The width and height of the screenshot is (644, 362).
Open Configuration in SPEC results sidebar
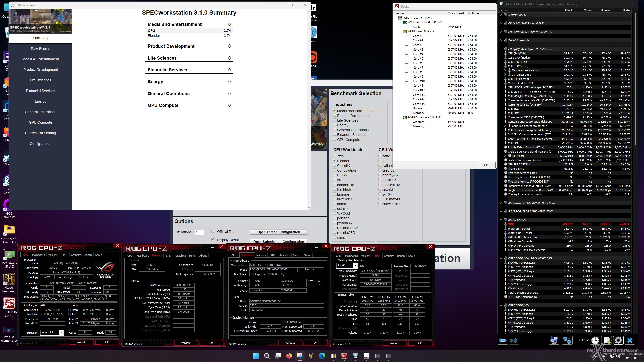point(41,144)
